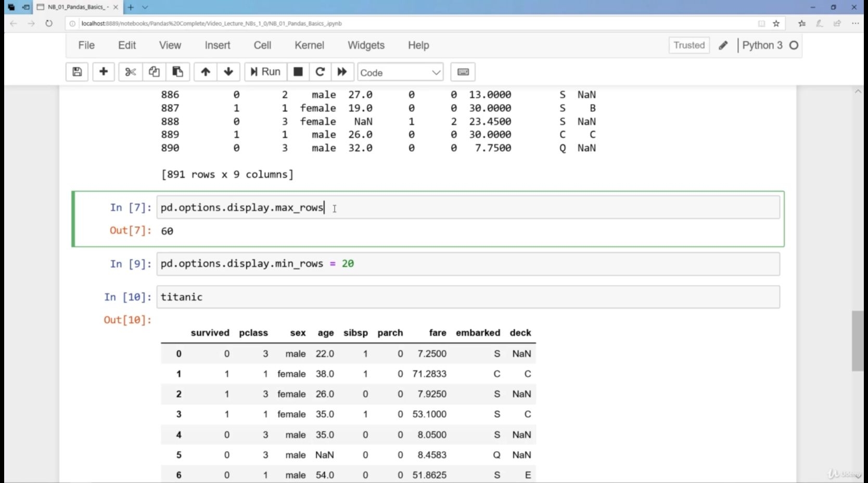Open the View menu
Image resolution: width=868 pixels, height=483 pixels.
(x=170, y=45)
